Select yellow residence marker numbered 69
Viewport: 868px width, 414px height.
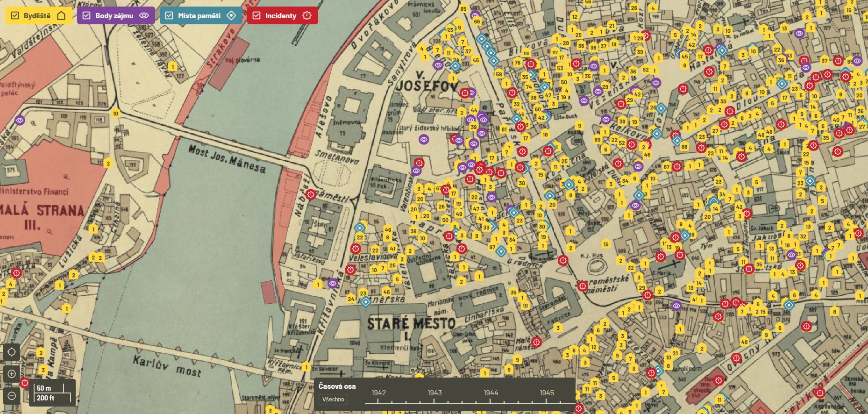(598, 139)
